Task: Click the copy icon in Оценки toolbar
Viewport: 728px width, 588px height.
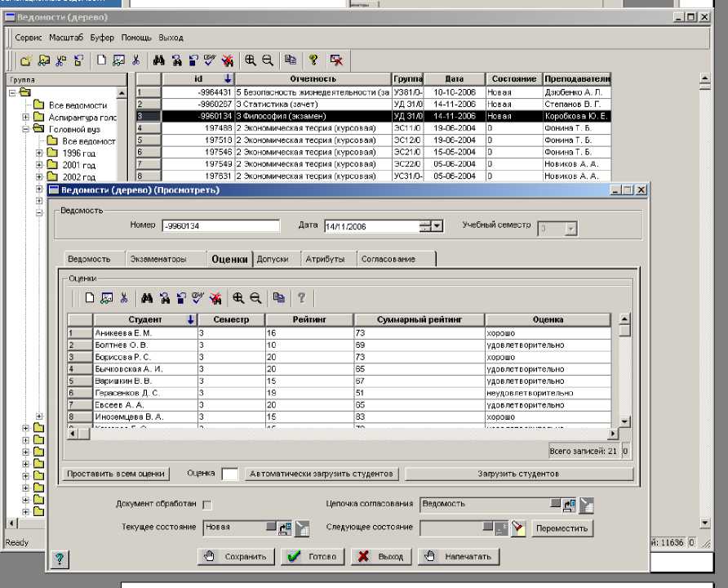Action: 278,298
